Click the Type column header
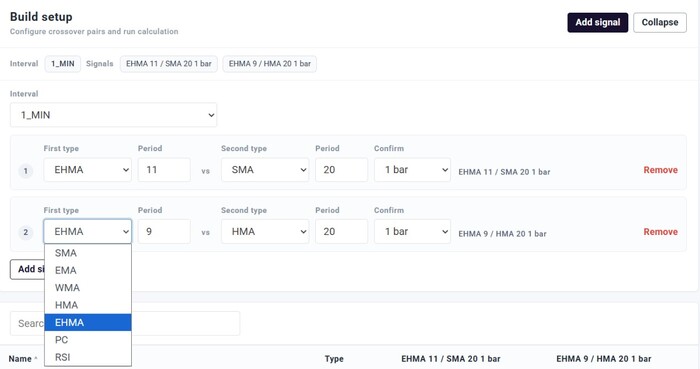 click(x=334, y=359)
